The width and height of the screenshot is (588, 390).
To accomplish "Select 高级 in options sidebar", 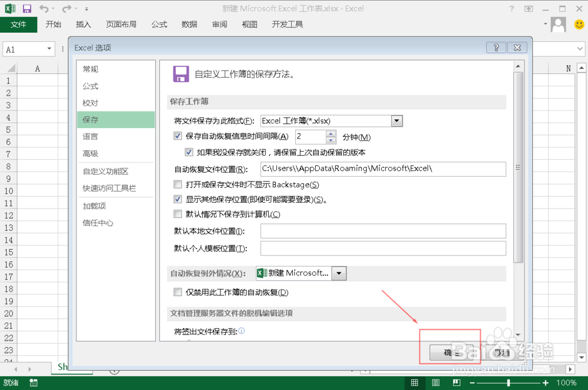I will pyautogui.click(x=116, y=153).
